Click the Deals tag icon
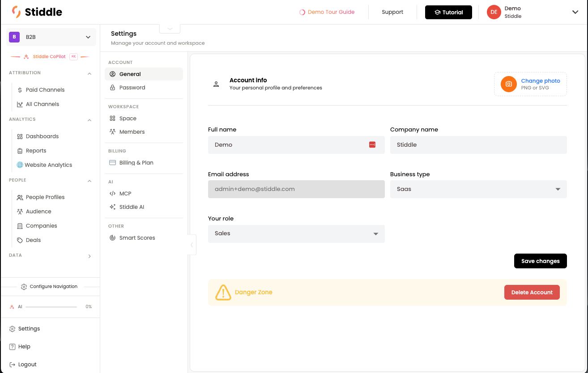Image resolution: width=588 pixels, height=373 pixels. pyautogui.click(x=20, y=240)
